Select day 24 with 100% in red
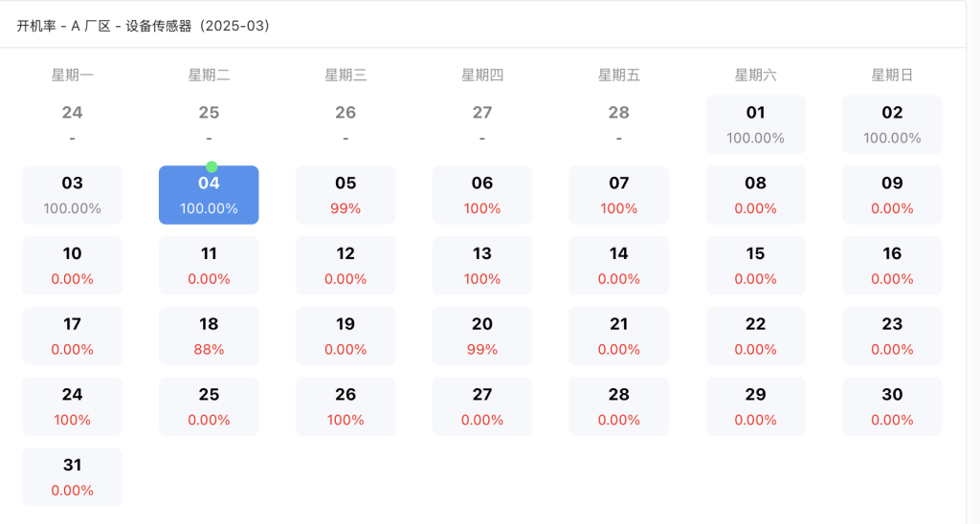This screenshot has width=980, height=524. [x=73, y=406]
